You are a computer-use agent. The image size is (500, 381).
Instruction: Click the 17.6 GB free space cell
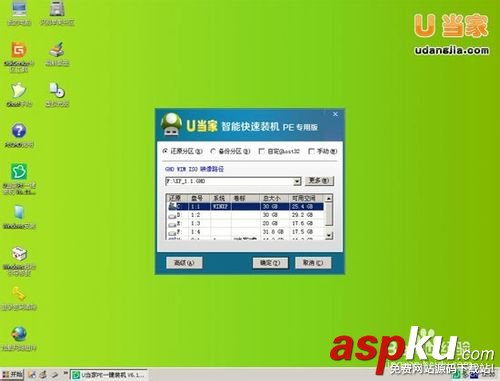pos(306,224)
